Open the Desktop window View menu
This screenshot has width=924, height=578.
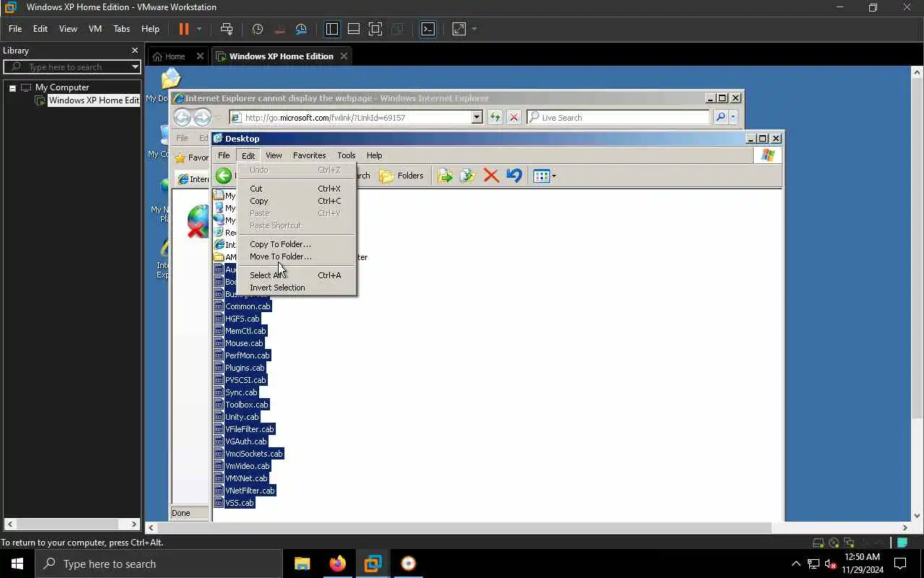tap(274, 155)
